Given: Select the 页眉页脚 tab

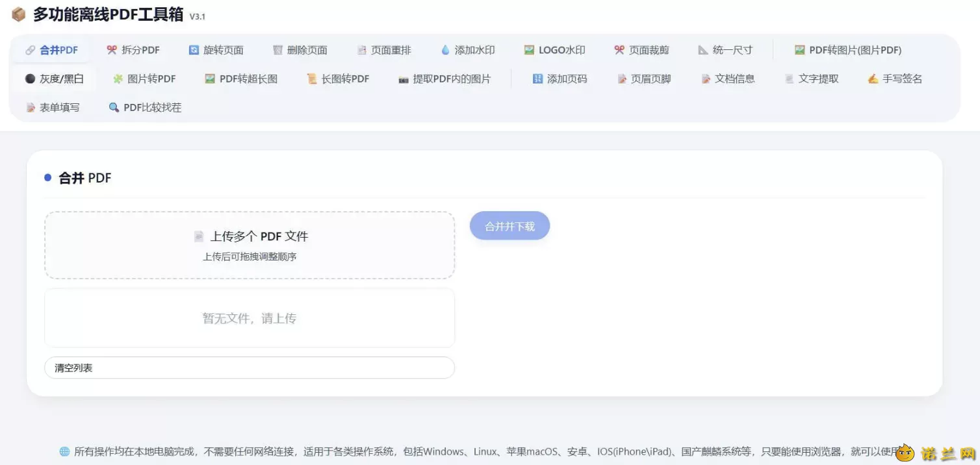Looking at the screenshot, I should (644, 79).
